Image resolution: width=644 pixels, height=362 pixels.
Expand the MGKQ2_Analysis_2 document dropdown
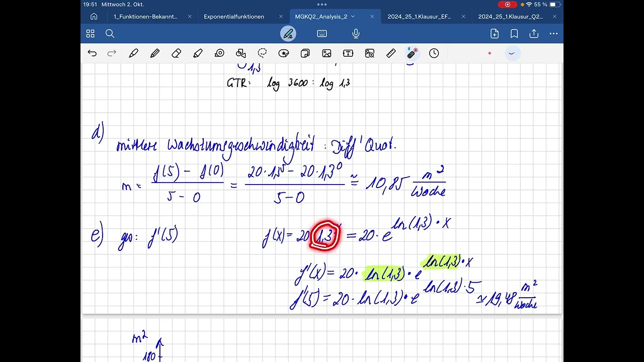pyautogui.click(x=353, y=17)
